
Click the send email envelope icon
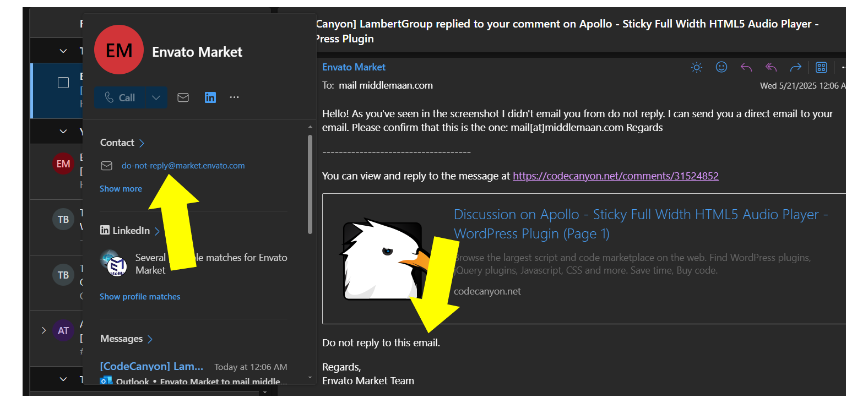point(183,97)
